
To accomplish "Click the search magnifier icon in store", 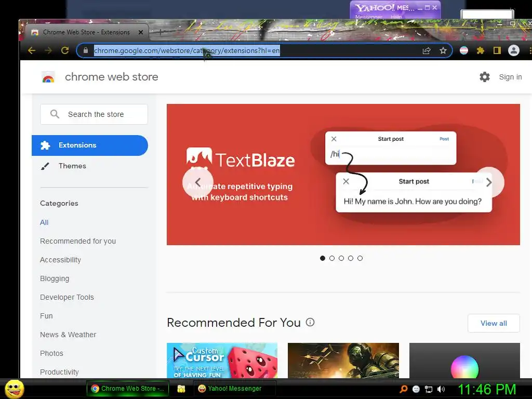I will click(x=55, y=114).
